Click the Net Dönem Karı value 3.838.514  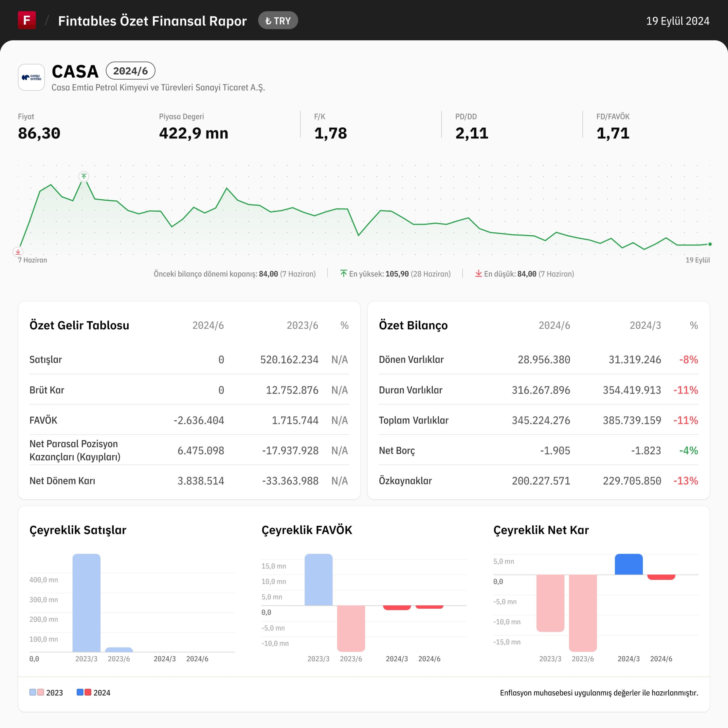(201, 481)
